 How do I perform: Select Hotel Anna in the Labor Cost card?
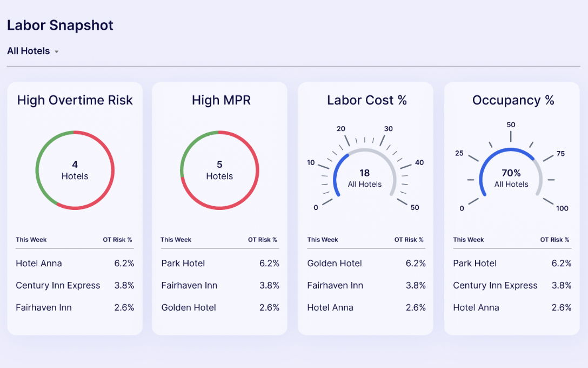pyautogui.click(x=330, y=307)
